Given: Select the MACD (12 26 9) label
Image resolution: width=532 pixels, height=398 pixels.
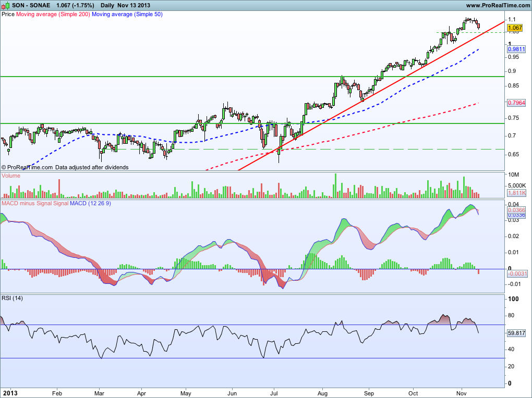Looking at the screenshot, I should (x=90, y=203).
